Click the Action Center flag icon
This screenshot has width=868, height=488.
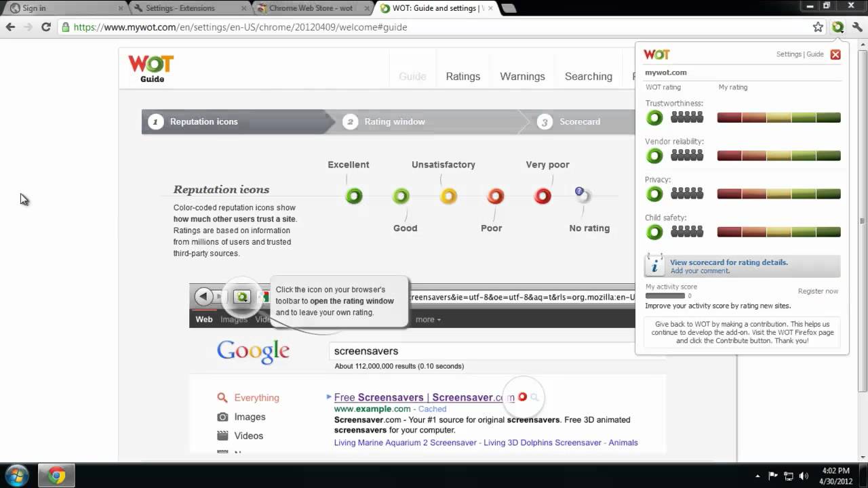coord(773,476)
